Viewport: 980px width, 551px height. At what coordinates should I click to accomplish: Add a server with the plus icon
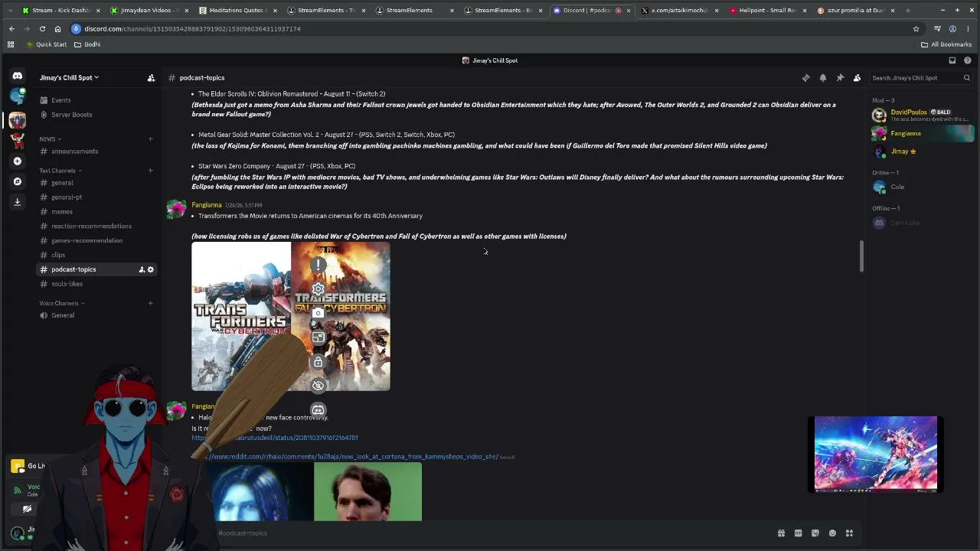[x=17, y=161]
